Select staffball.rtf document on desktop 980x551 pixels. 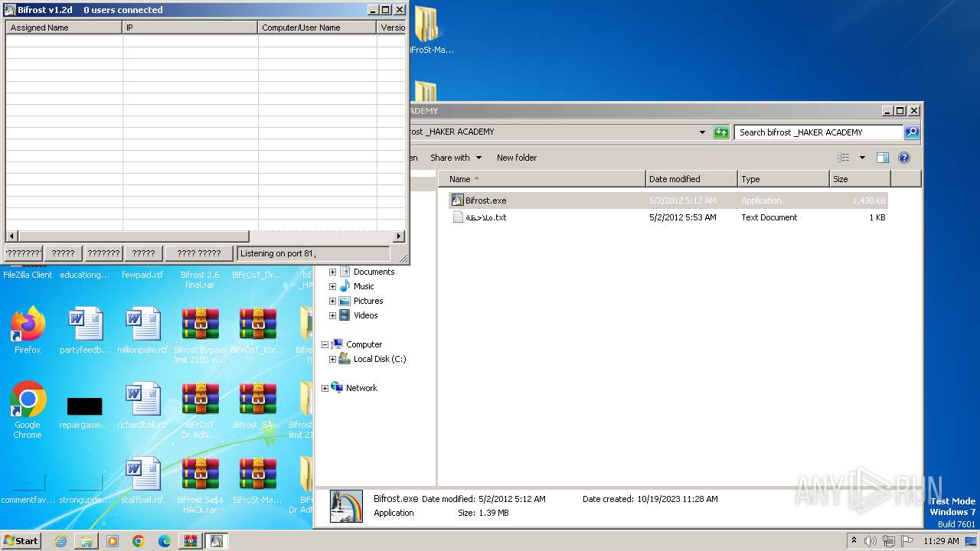(x=142, y=481)
